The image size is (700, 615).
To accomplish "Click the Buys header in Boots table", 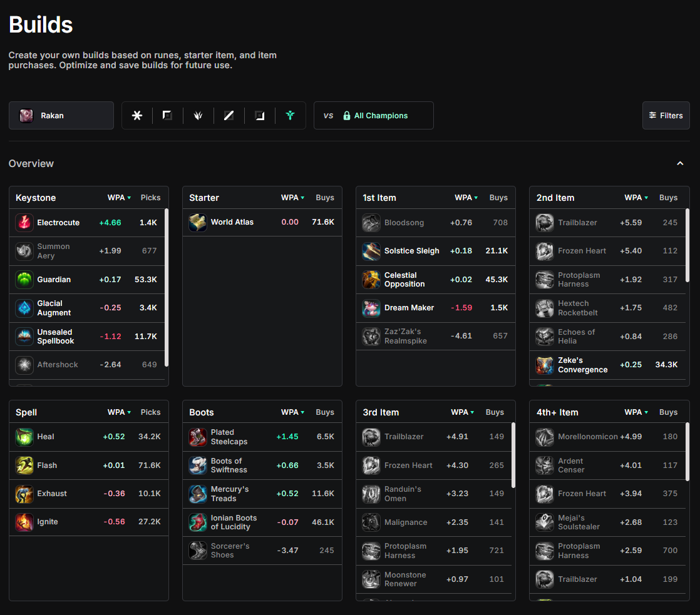I will 325,412.
